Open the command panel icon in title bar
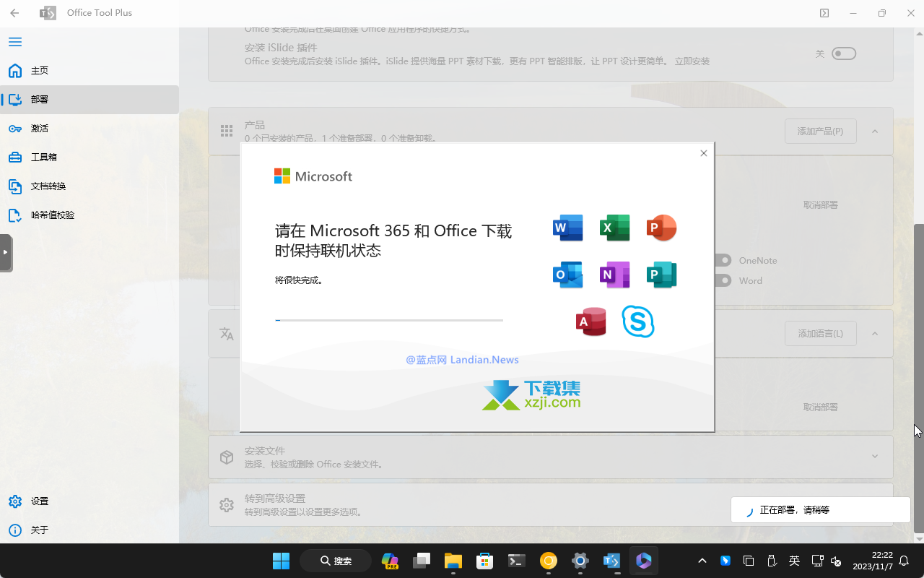Image resolution: width=924 pixels, height=578 pixels. click(824, 13)
